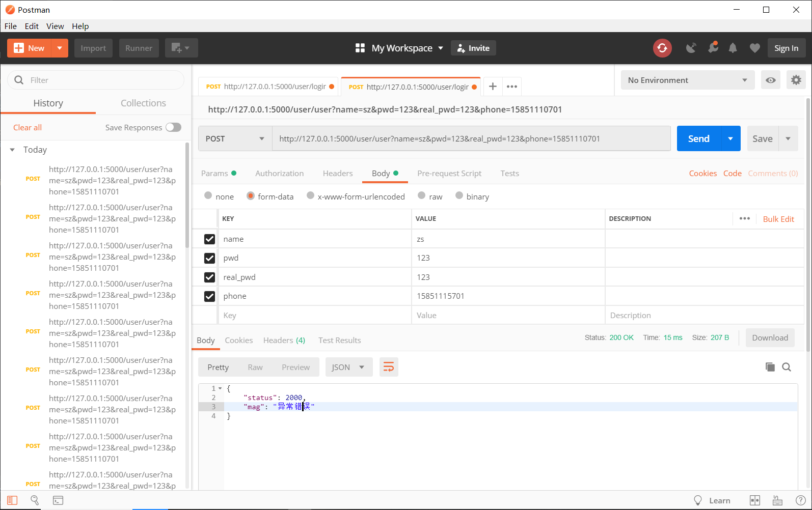Open response Headers (4) tab
Screen dimensions: 812x510
pyautogui.click(x=284, y=340)
